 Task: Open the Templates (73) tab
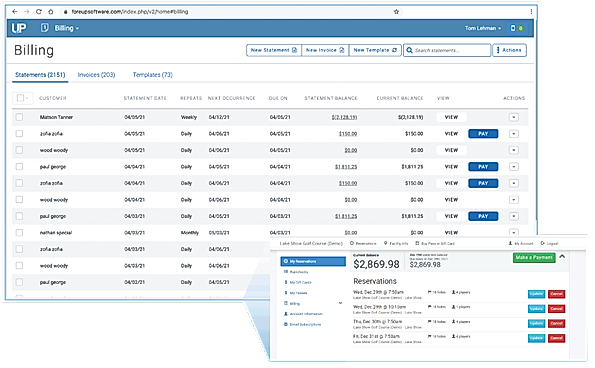tap(153, 75)
